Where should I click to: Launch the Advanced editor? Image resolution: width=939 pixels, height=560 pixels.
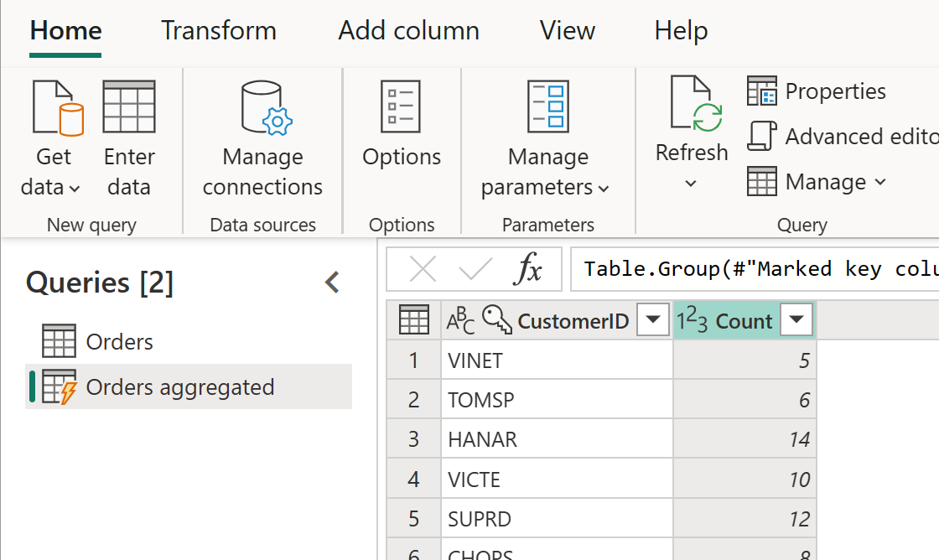[x=838, y=136]
